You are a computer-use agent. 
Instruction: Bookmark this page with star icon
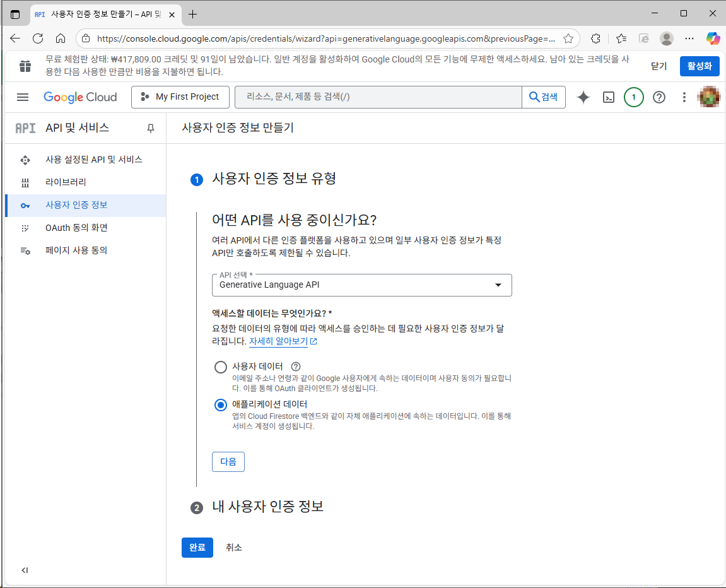568,38
